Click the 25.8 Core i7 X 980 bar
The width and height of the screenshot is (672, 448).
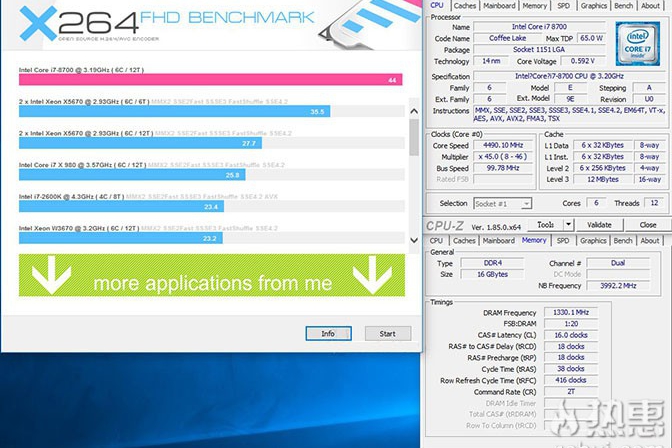point(132,175)
